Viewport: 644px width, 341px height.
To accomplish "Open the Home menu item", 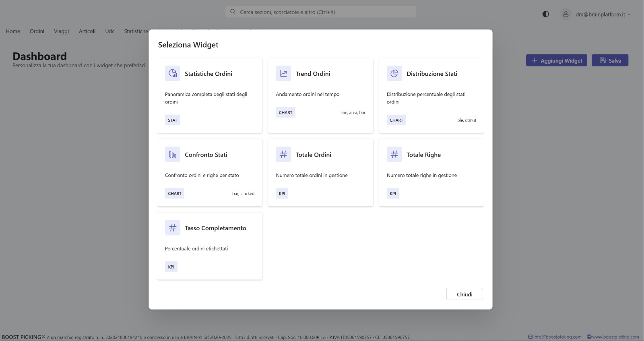I will (13, 31).
